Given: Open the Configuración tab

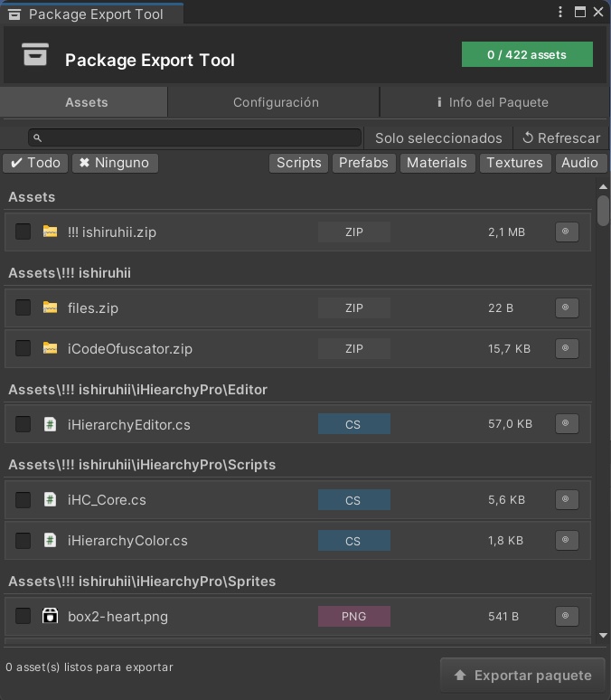Looking at the screenshot, I should pyautogui.click(x=276, y=102).
